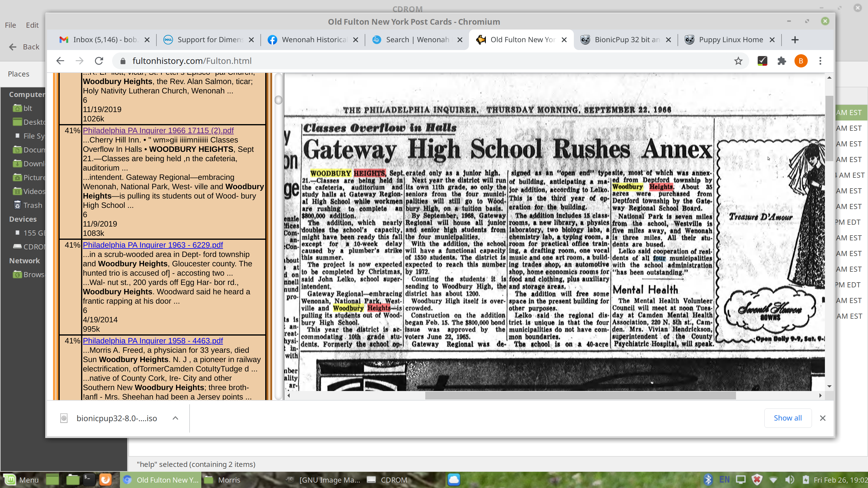Select Pictures in file manager sidebar

tap(29, 177)
